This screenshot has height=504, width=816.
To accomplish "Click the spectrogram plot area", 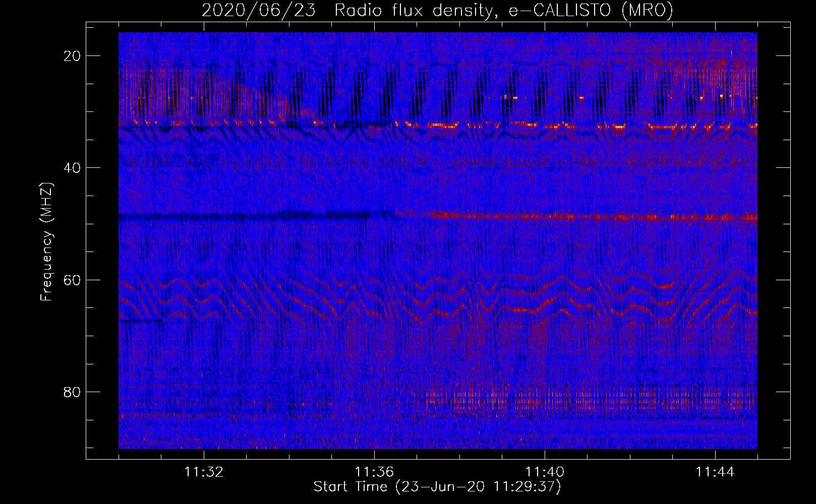I will pos(438,240).
